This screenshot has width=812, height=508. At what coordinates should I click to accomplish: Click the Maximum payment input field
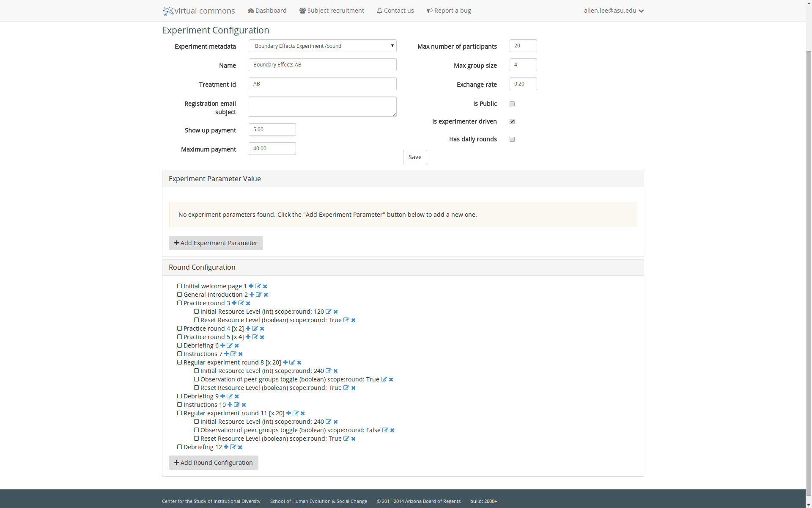pyautogui.click(x=271, y=149)
